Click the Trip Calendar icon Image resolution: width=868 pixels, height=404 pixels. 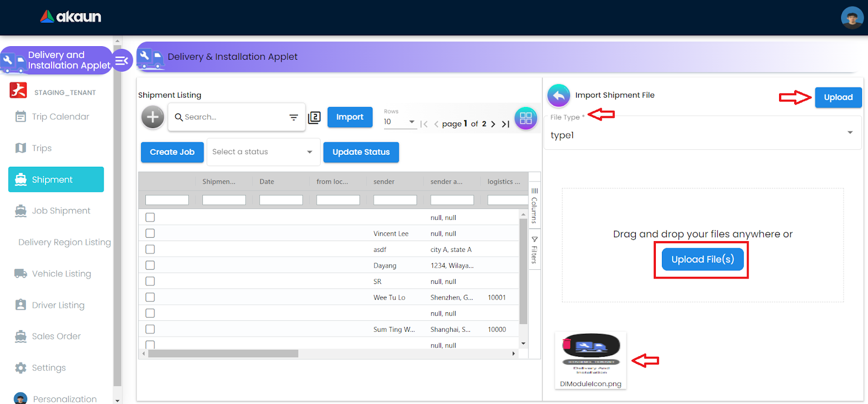click(21, 116)
